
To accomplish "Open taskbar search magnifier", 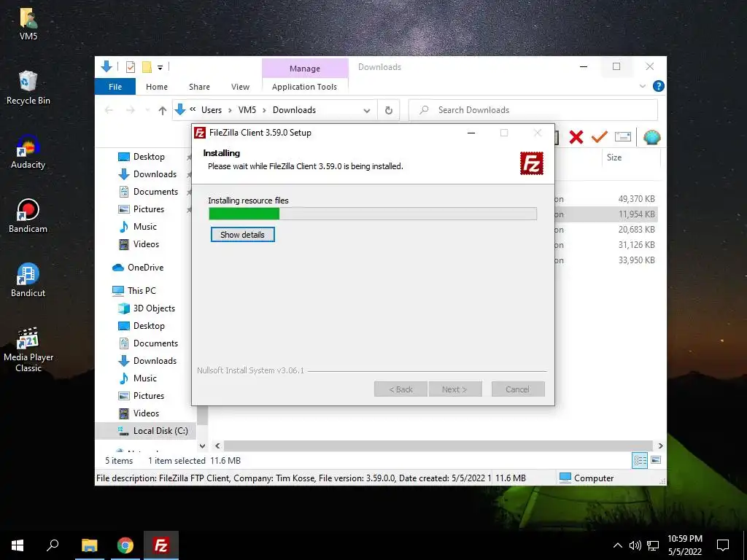I will (x=53, y=545).
